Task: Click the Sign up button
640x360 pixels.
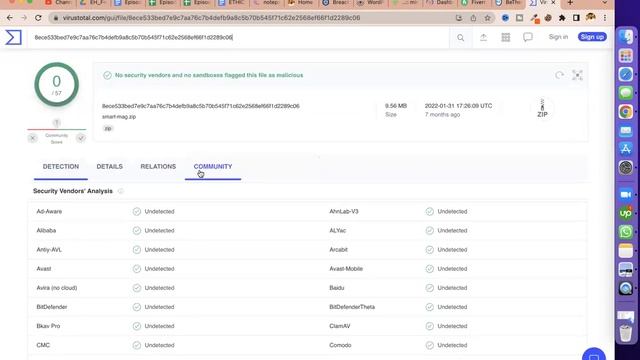Action: (592, 37)
